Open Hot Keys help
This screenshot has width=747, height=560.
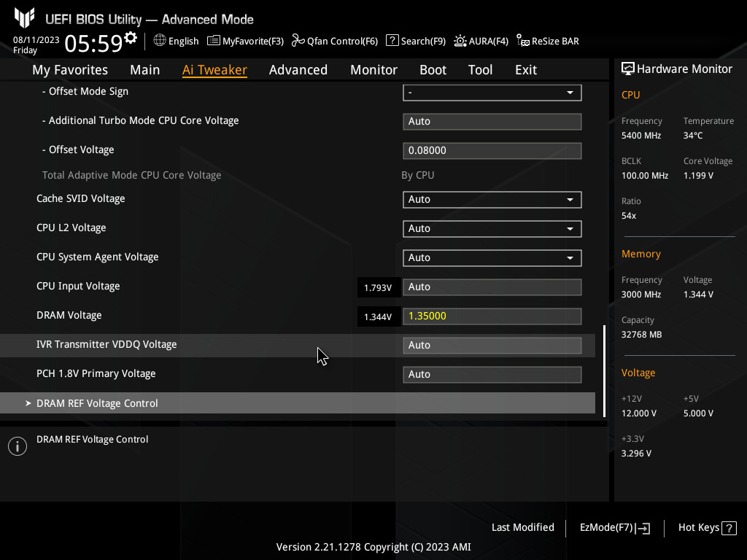708,528
